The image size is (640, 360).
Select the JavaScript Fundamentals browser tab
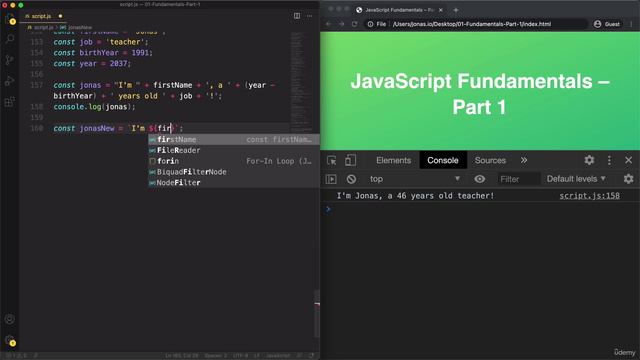tap(399, 10)
